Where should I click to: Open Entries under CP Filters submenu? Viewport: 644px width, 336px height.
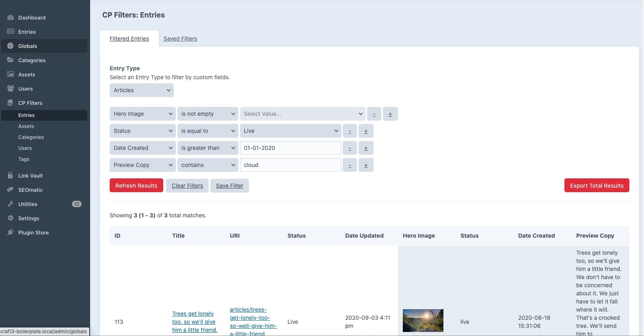[x=44, y=115]
